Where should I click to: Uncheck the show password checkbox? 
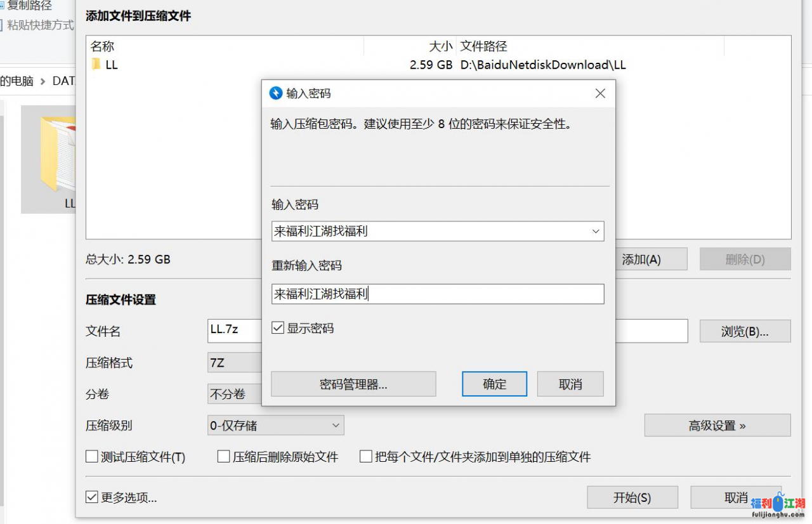click(x=278, y=328)
